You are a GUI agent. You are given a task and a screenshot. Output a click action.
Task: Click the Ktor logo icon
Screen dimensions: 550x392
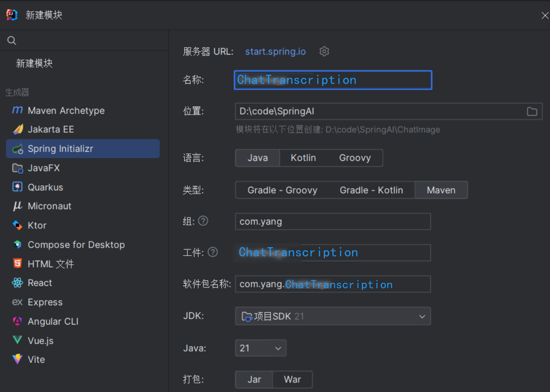[x=17, y=225]
